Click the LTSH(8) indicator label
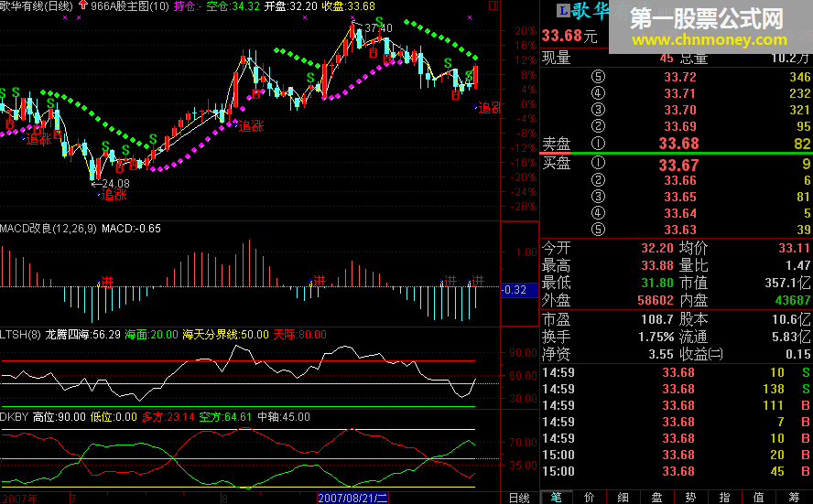The width and height of the screenshot is (813, 504). 20,335
